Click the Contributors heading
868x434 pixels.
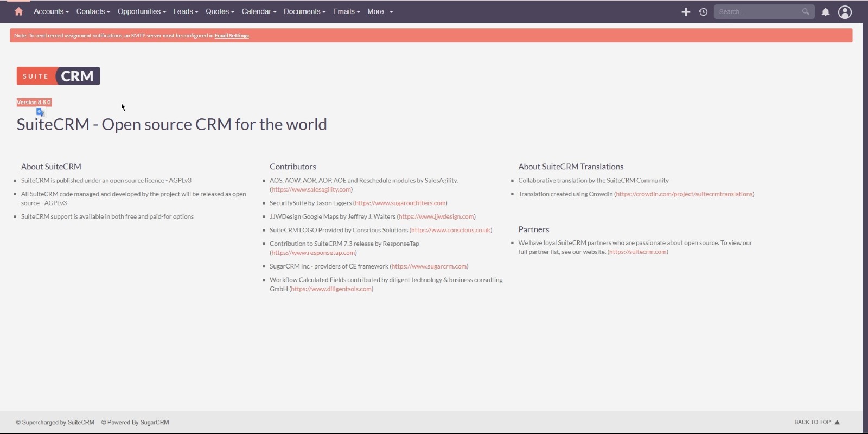(293, 167)
